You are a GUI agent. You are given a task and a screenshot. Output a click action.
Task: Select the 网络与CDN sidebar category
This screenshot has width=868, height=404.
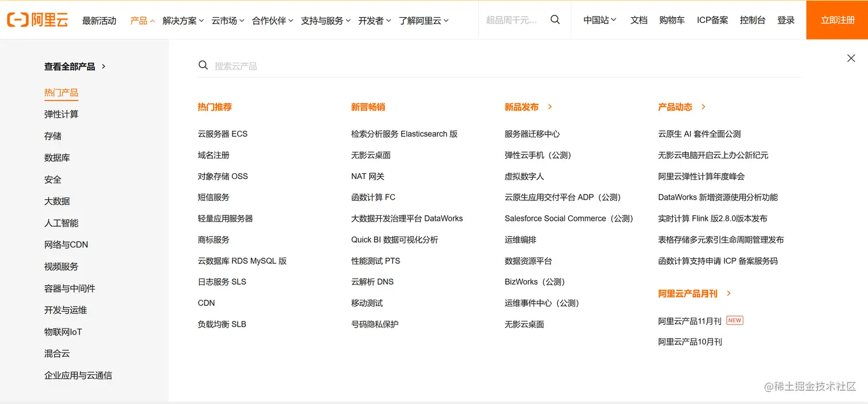coord(66,244)
